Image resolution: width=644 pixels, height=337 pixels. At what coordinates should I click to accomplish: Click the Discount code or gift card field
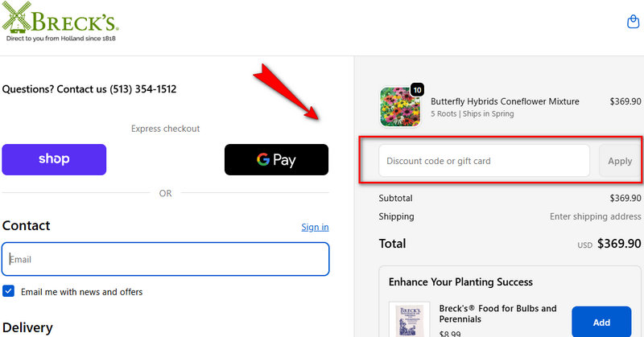(484, 161)
